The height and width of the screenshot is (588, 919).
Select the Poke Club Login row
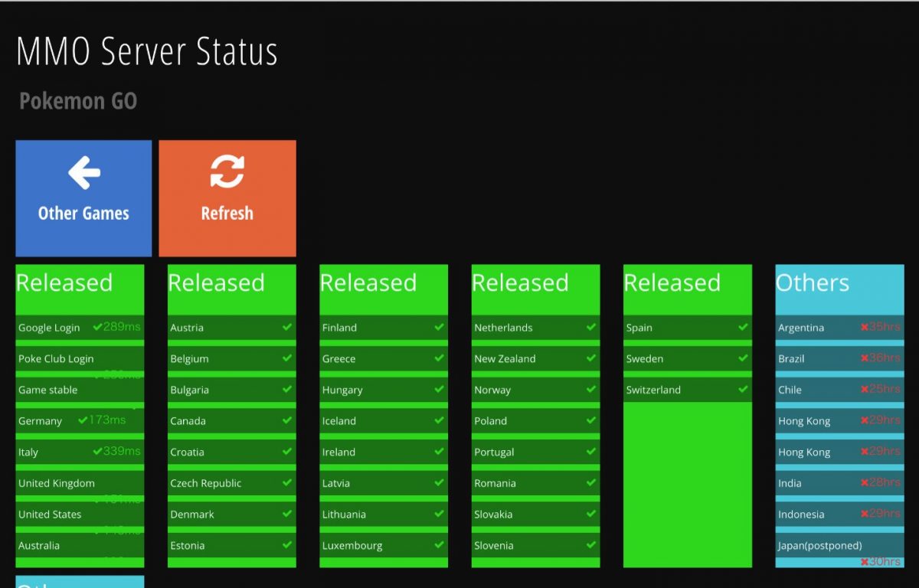point(80,358)
